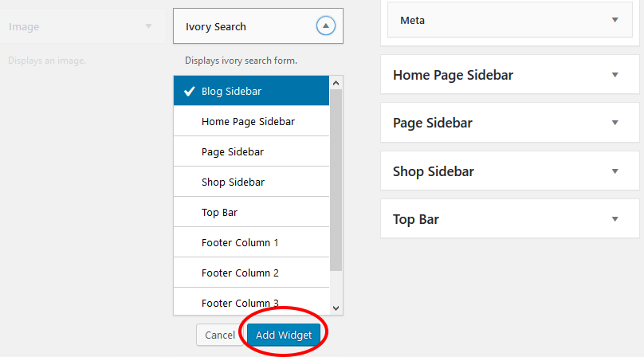Screen dimensions: 644x357
Task: Expand the Meta widget dropdown arrow
Action: coord(615,20)
